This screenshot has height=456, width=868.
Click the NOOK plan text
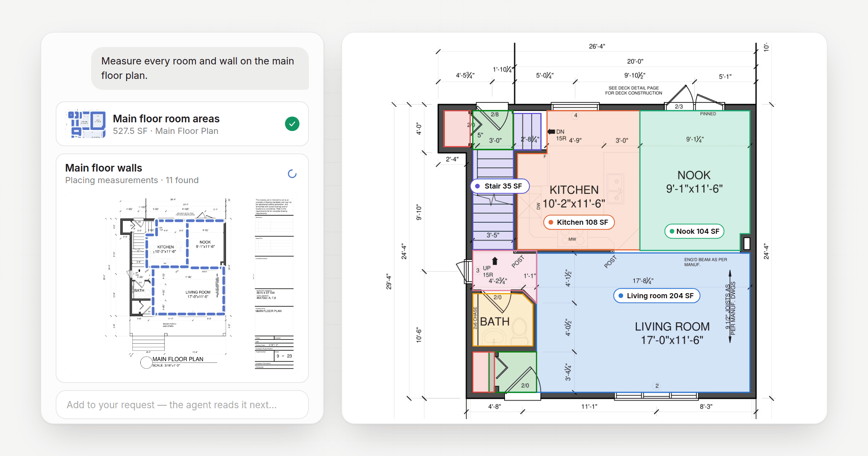click(x=694, y=175)
